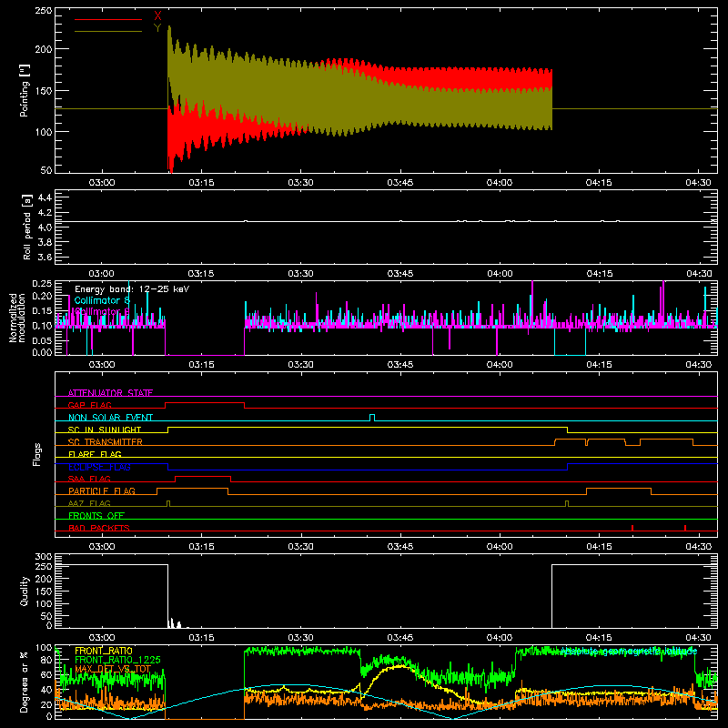Click the 200 tick on Pointing axis
Viewport: 728px width, 728px height.
[44, 49]
